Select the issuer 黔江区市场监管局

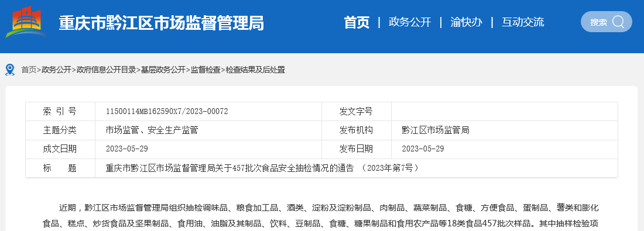pos(436,130)
